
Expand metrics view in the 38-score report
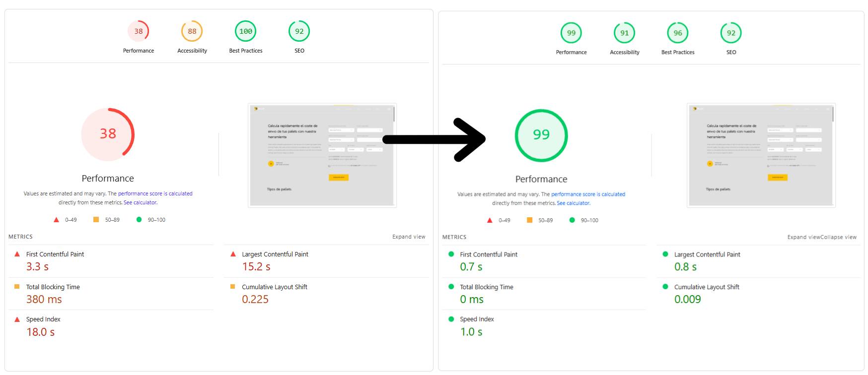tap(409, 237)
